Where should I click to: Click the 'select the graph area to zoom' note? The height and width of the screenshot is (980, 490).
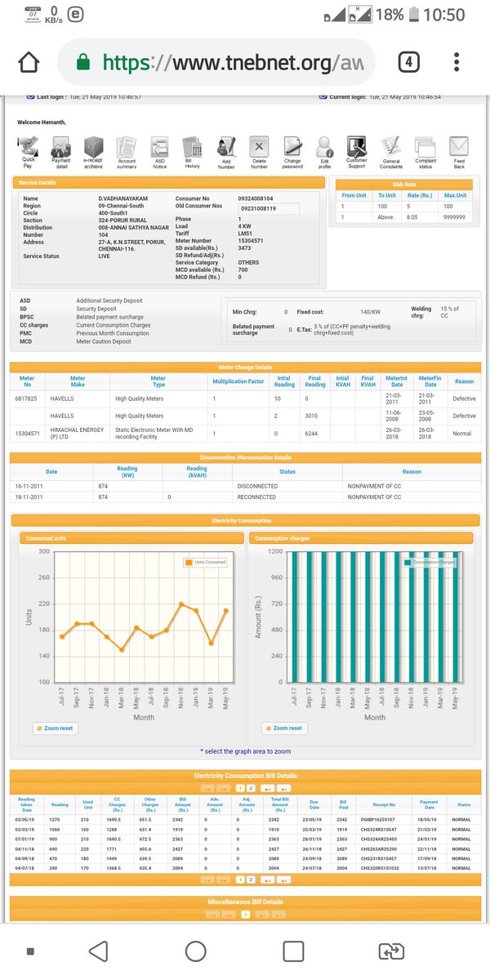click(x=244, y=751)
